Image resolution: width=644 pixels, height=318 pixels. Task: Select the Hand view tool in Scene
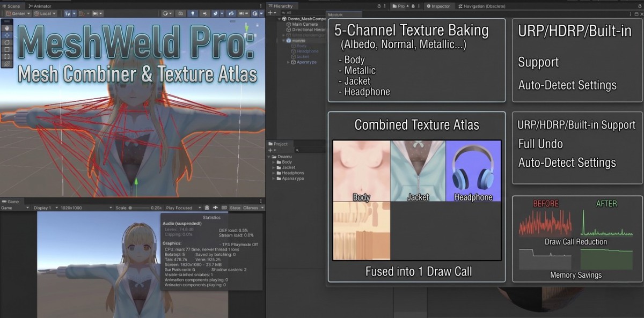point(7,28)
